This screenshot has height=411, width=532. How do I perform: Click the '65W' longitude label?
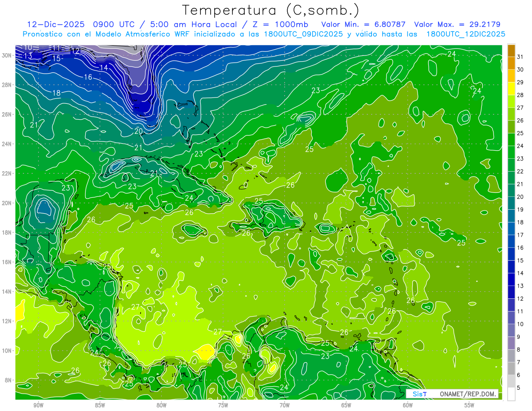pyautogui.click(x=346, y=406)
